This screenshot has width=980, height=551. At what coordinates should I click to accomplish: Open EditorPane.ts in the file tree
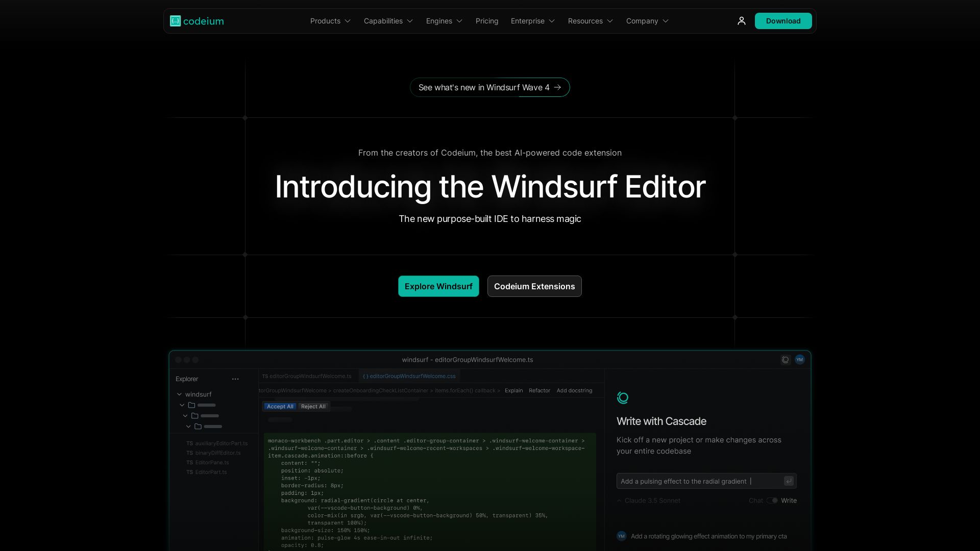(212, 463)
